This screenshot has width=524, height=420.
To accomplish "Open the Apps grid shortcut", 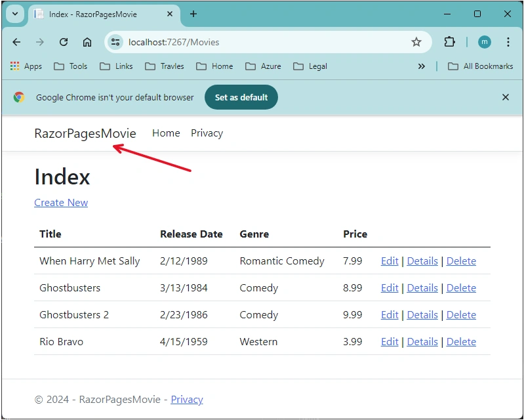I will click(26, 66).
